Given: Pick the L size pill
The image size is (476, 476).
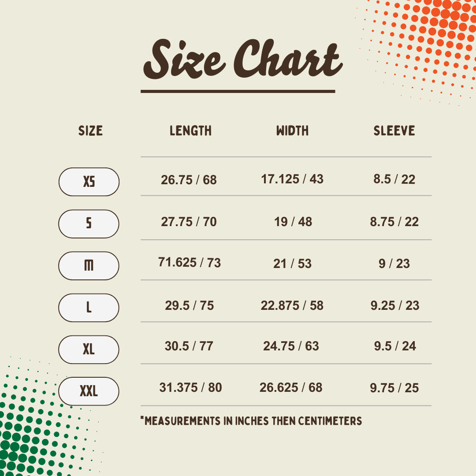Looking at the screenshot, I should pos(89,307).
